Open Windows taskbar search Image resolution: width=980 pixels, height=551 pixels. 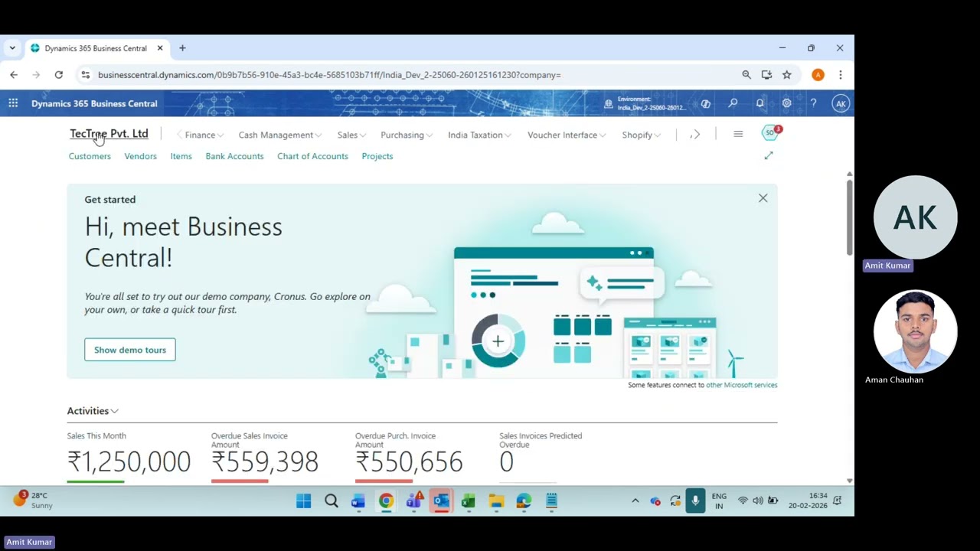coord(331,501)
